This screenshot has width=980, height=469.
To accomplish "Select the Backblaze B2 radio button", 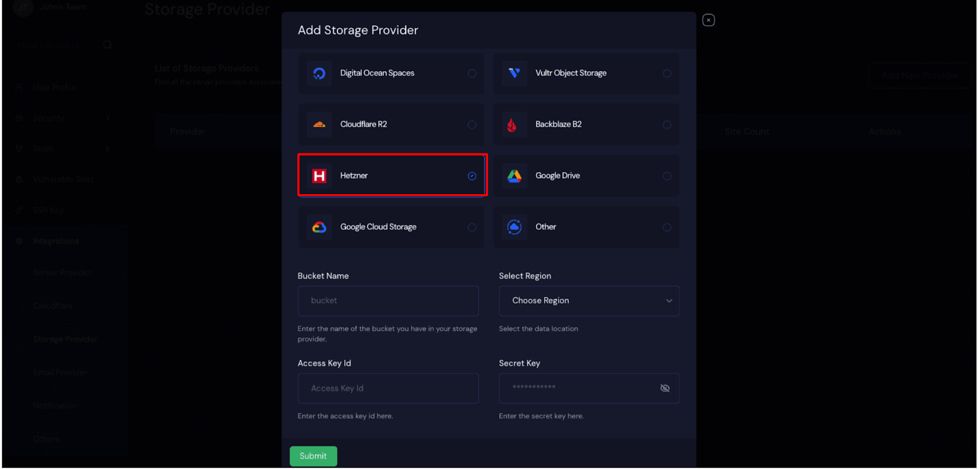I will tap(666, 125).
